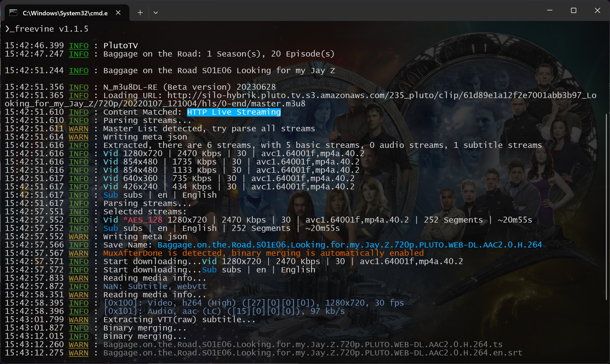Click the red *AES_128 label

[x=143, y=220]
